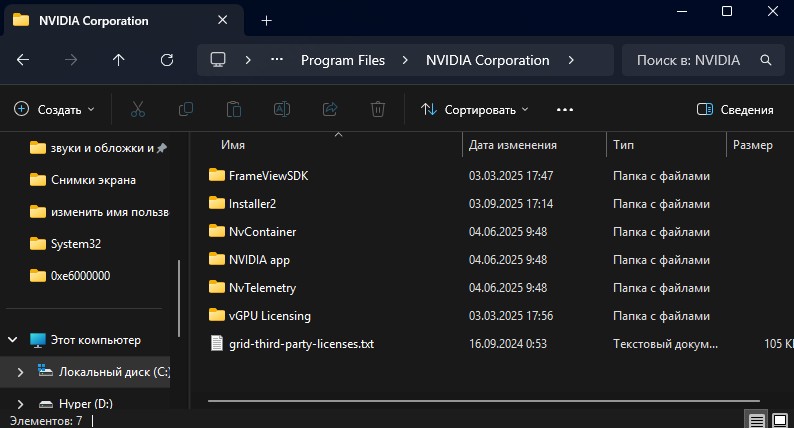
Task: Open Снимки экрана in sidebar
Action: pyautogui.click(x=93, y=180)
